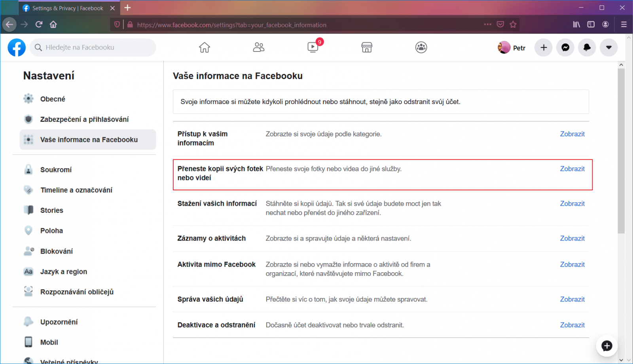This screenshot has height=364, width=633.
Task: Open Timeline a označování settings
Action: tap(88, 190)
